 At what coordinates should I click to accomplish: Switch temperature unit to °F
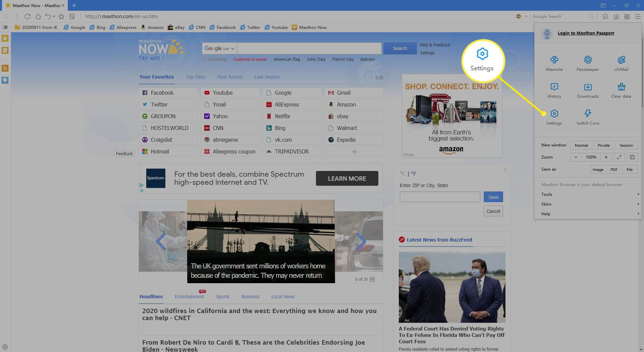click(x=414, y=174)
